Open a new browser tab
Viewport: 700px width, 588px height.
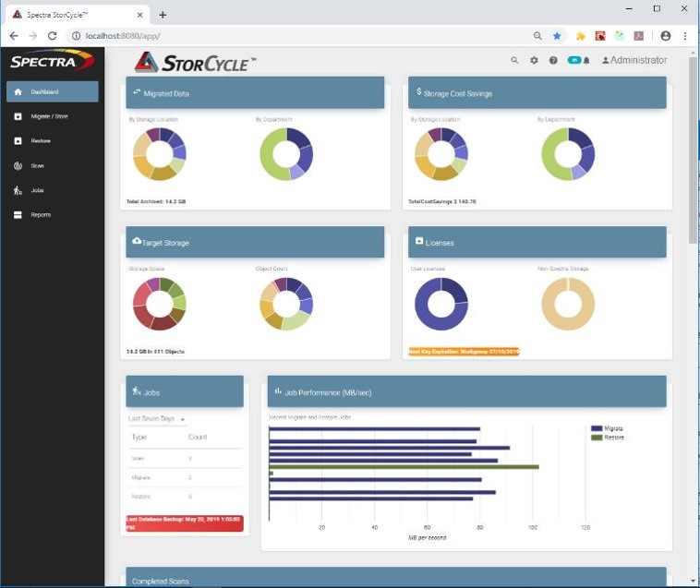click(x=163, y=15)
